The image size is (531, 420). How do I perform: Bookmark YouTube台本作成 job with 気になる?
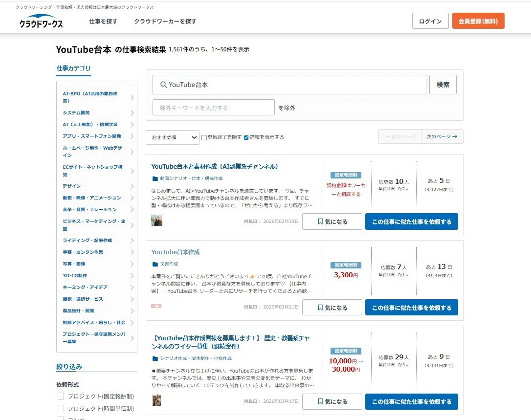tap(332, 308)
